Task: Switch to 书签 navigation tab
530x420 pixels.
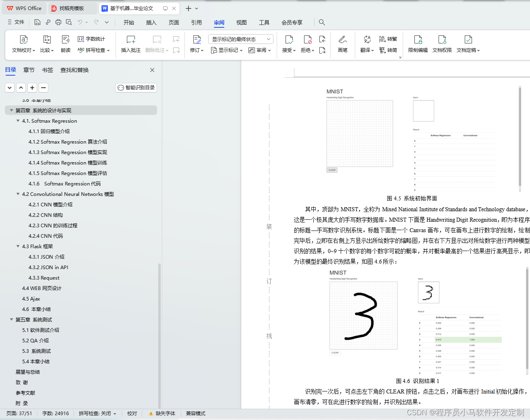Action: pos(48,70)
